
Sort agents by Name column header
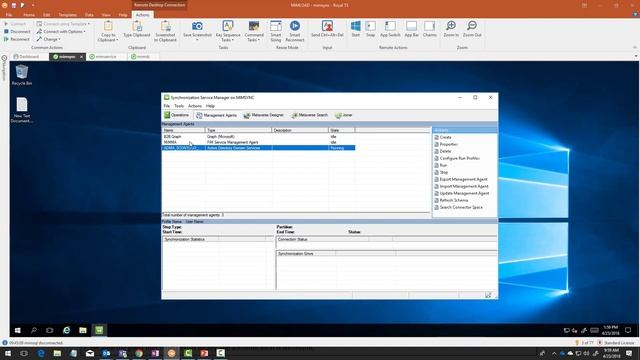click(x=184, y=130)
